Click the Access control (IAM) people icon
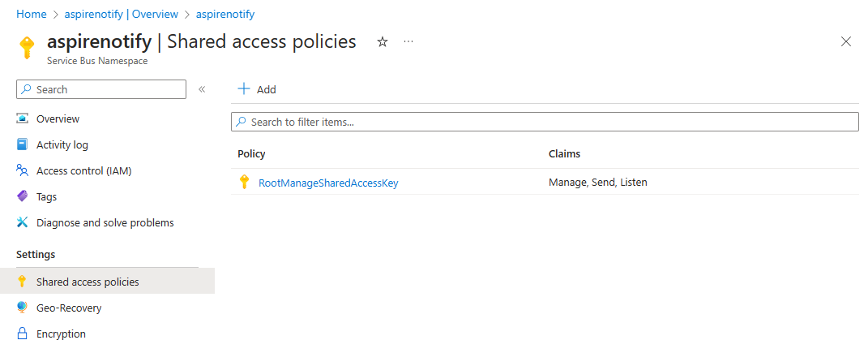The image size is (868, 353). (22, 170)
